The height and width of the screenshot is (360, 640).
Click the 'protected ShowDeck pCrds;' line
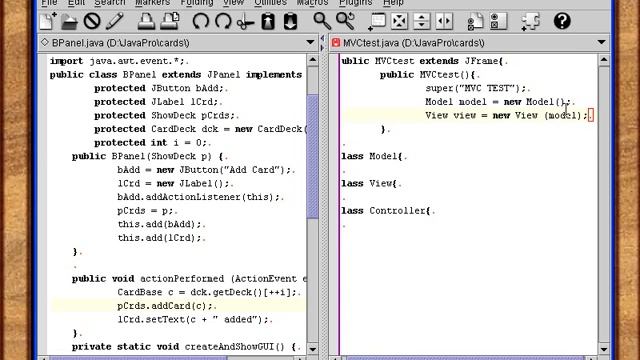pyautogui.click(x=165, y=116)
